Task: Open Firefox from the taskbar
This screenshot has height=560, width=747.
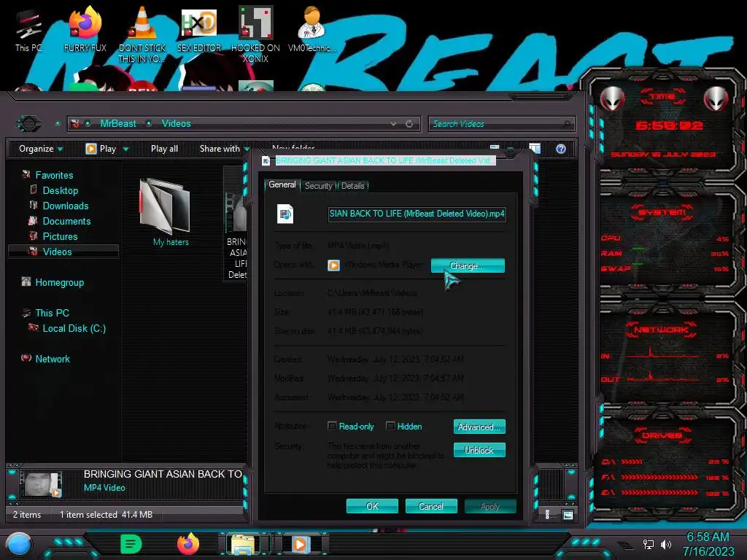Action: pos(188,544)
